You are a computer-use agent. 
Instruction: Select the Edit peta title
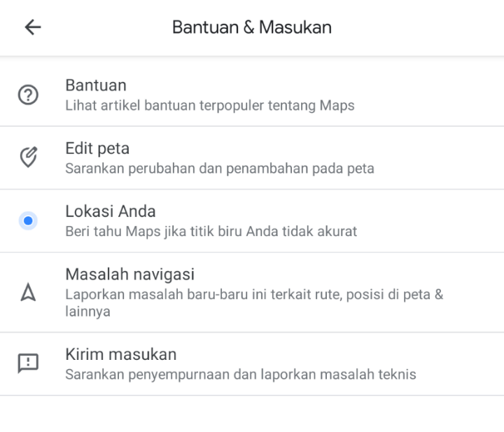click(x=97, y=148)
